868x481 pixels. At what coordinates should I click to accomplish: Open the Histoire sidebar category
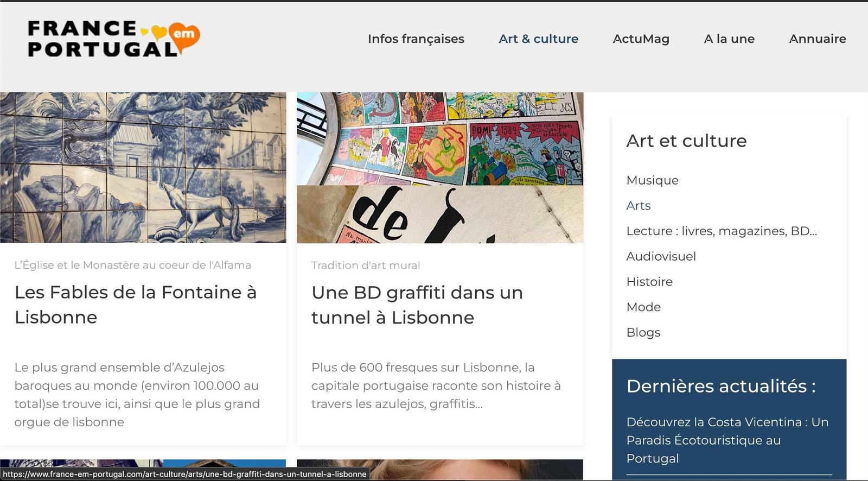(x=649, y=282)
